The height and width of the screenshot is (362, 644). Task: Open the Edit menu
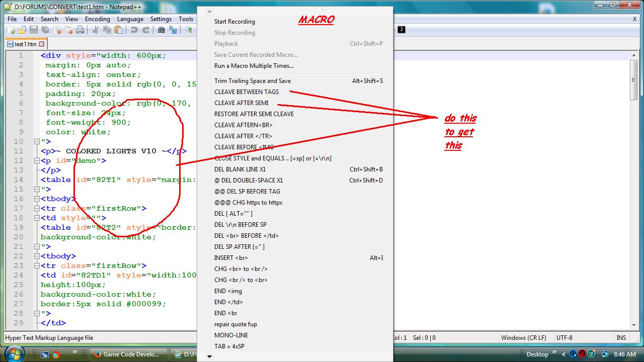[x=29, y=19]
